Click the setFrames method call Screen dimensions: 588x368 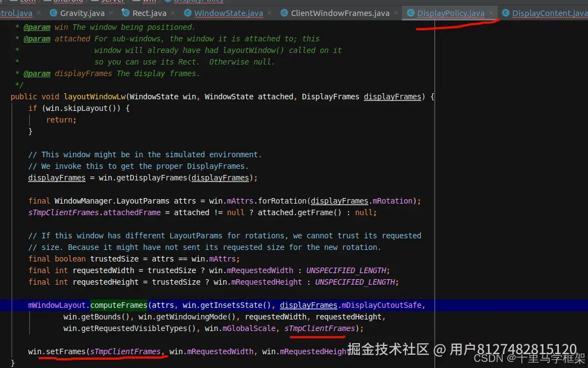click(x=66, y=352)
